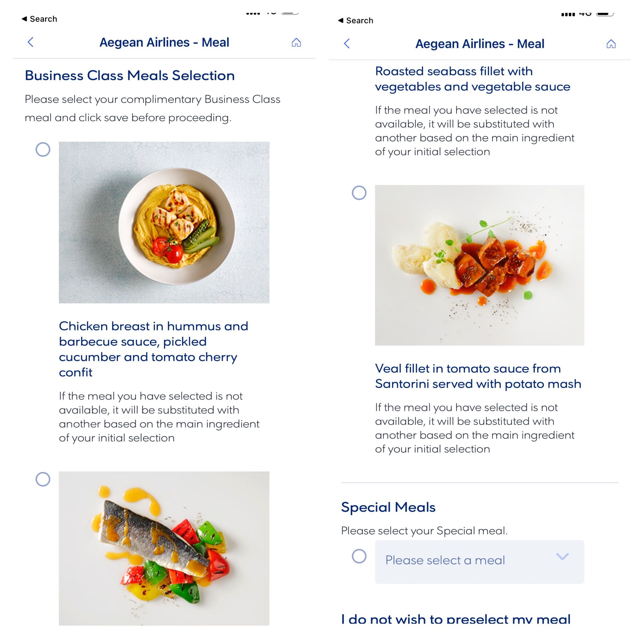This screenshot has width=644, height=644.
Task: Select the veal fillet meal radio button
Action: pyautogui.click(x=359, y=193)
